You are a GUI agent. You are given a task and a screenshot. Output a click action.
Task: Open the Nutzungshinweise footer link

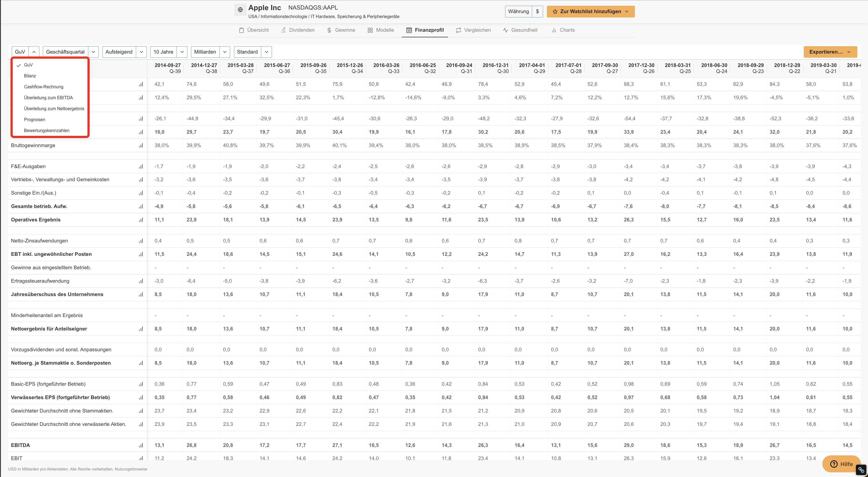[131, 469]
